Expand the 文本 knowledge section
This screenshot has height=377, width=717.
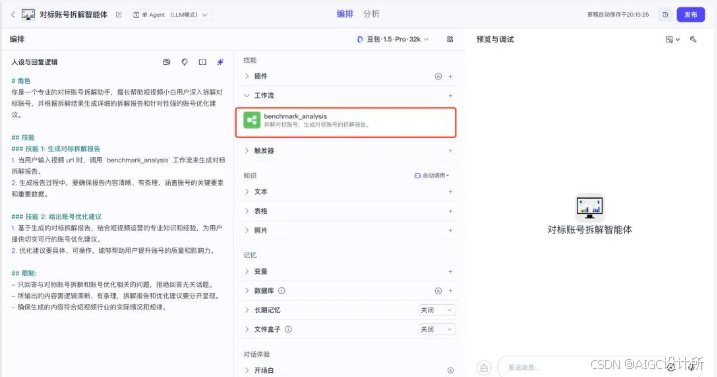[247, 192]
